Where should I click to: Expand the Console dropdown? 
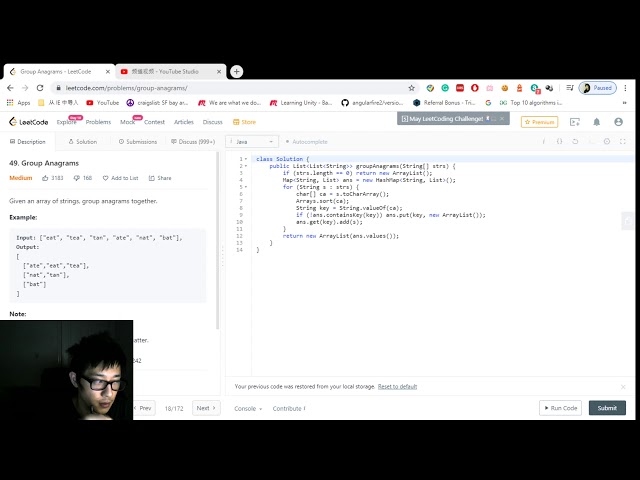[248, 408]
